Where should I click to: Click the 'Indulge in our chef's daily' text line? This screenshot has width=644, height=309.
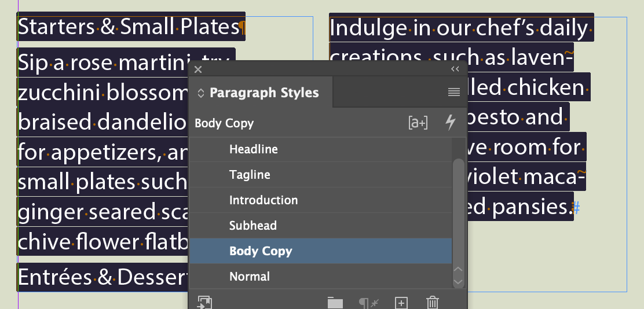(459, 28)
